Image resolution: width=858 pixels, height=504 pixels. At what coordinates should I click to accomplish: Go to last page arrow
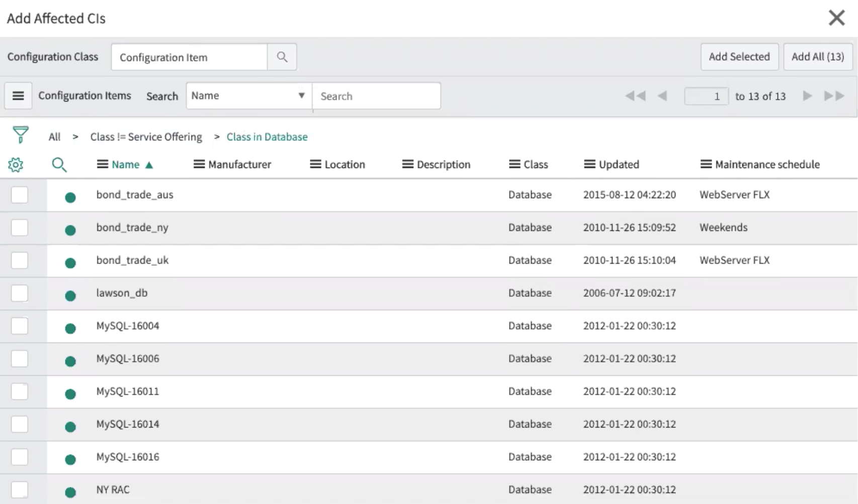tap(834, 96)
